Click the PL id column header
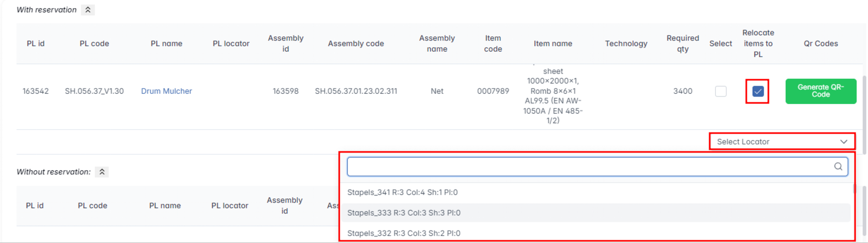The height and width of the screenshot is (243, 868). (x=36, y=44)
